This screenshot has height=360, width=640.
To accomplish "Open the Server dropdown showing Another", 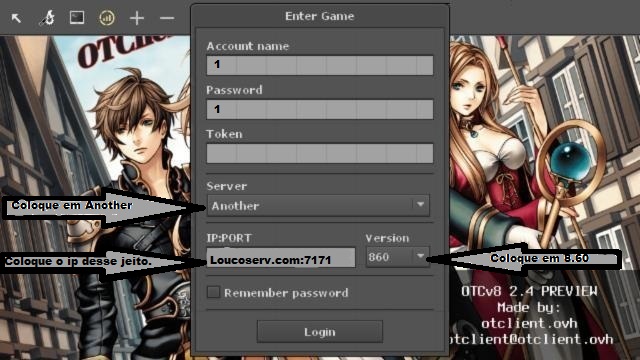I will [318, 205].
